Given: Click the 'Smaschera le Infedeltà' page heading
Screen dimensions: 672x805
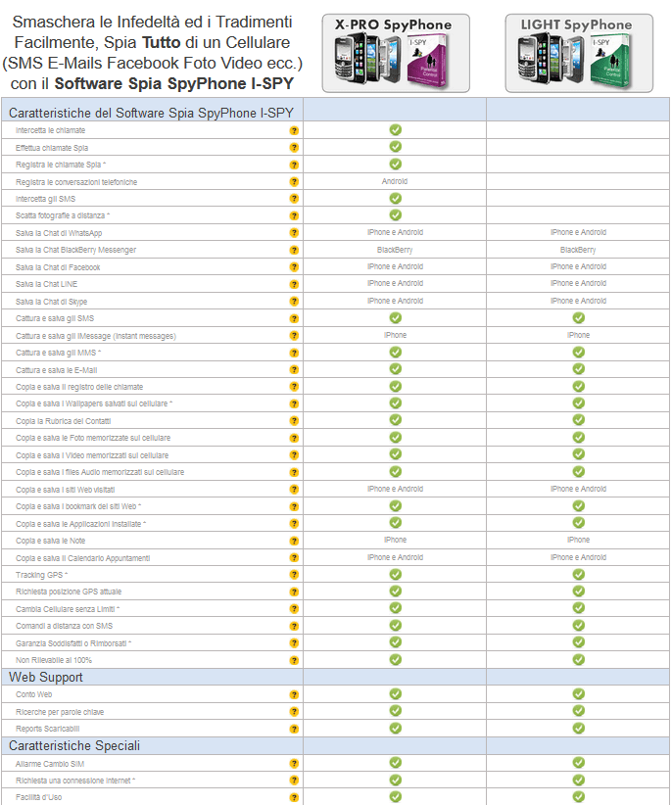Looking at the screenshot, I should pyautogui.click(x=153, y=52).
